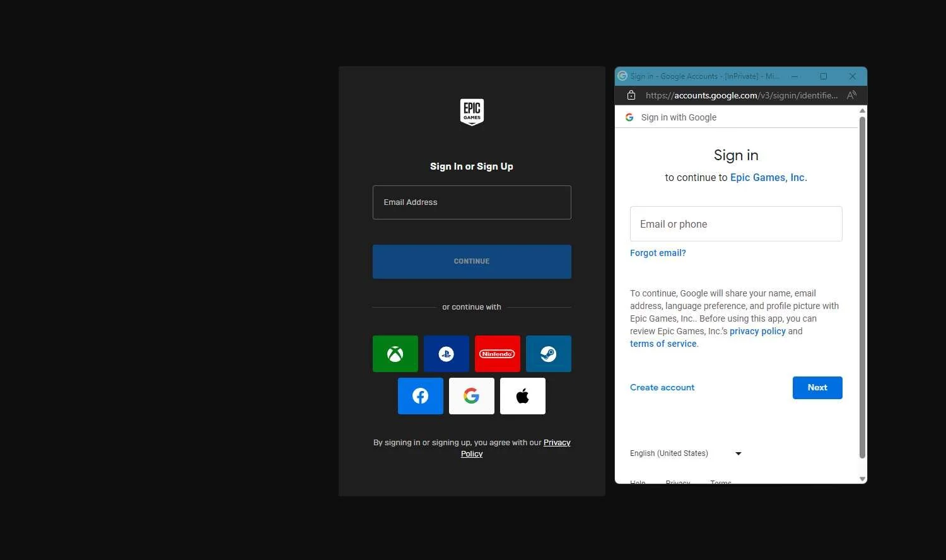
Task: Close the Google Accounts popup window
Action: pos(853,76)
